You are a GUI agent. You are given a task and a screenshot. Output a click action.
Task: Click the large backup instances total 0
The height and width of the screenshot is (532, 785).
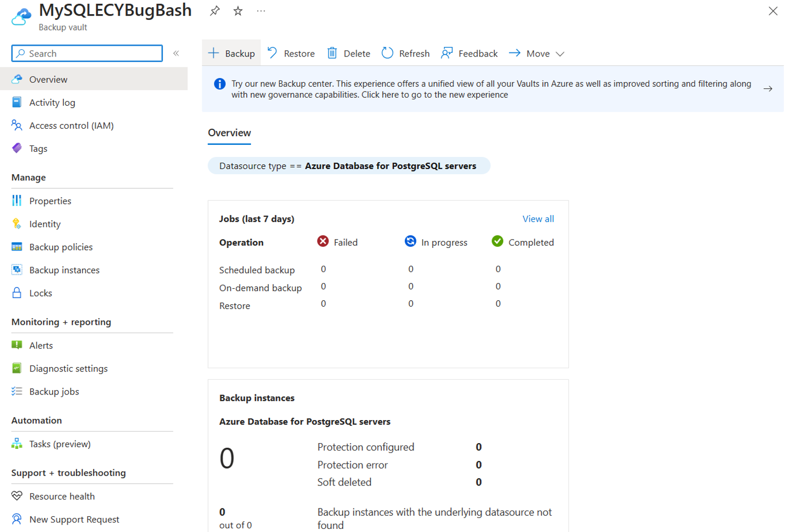pyautogui.click(x=227, y=458)
